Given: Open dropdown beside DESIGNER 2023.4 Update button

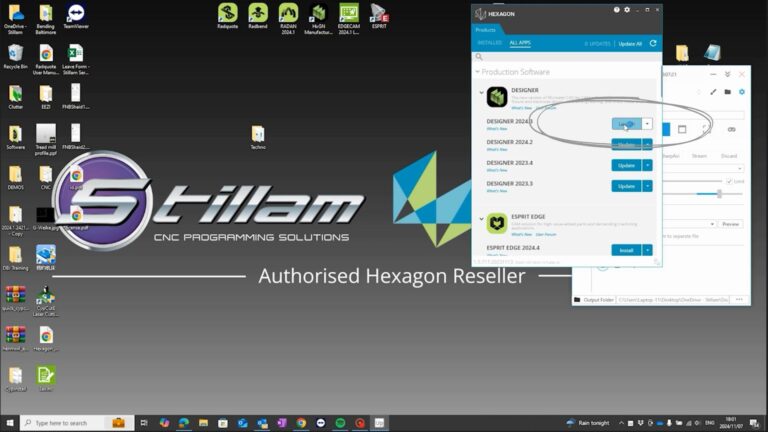Looking at the screenshot, I should pyautogui.click(x=648, y=165).
